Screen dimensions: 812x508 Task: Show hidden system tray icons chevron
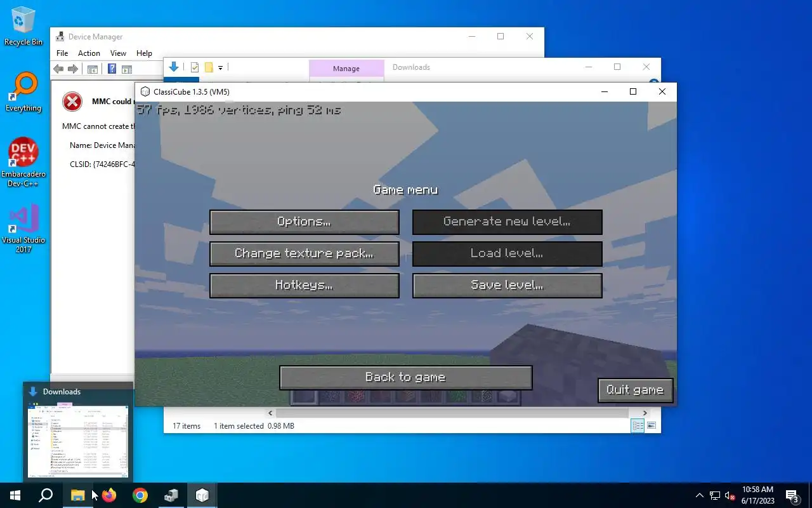[700, 495]
